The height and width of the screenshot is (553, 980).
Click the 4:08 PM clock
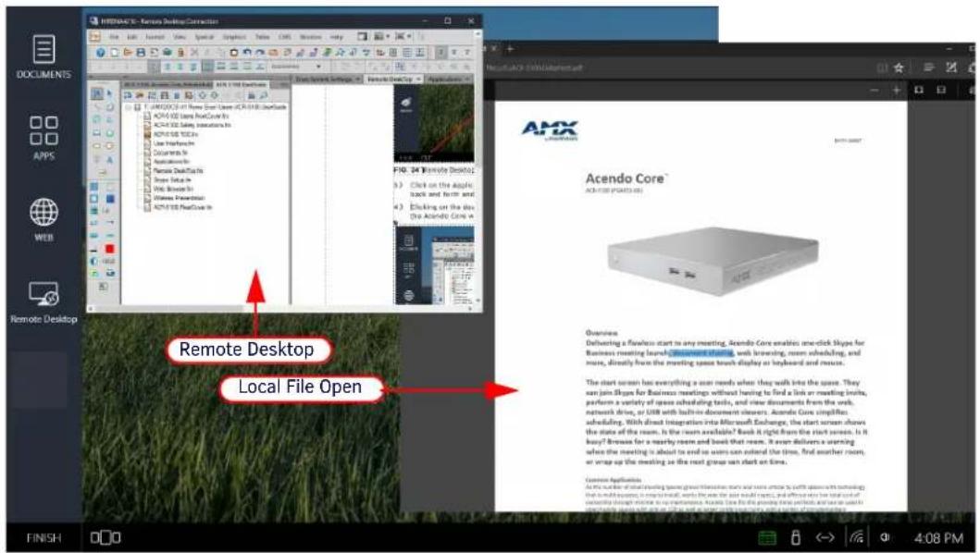pos(938,538)
